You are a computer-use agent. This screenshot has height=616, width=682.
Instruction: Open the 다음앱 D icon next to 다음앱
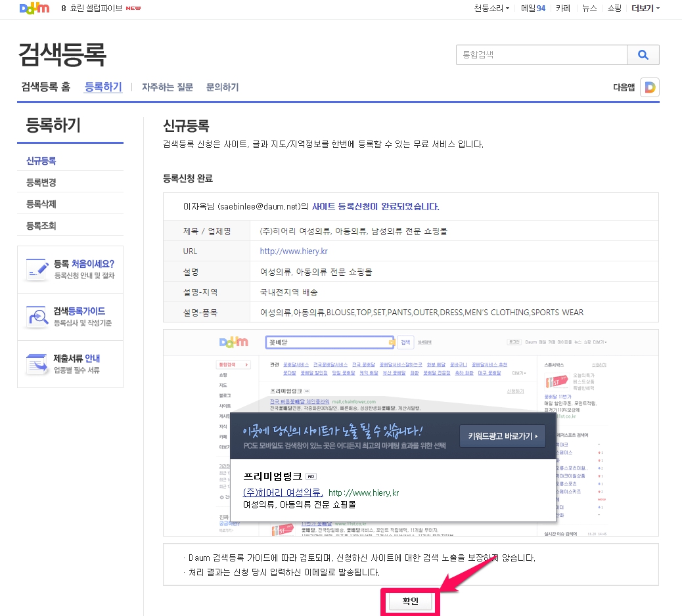649,87
